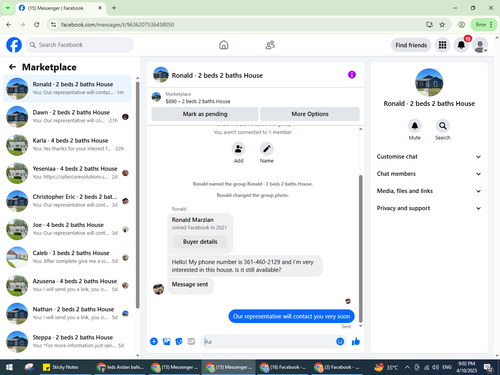This screenshot has width=500, height=375.
Task: Open Nathan 2 beds 2 baths conversation
Action: (67, 313)
